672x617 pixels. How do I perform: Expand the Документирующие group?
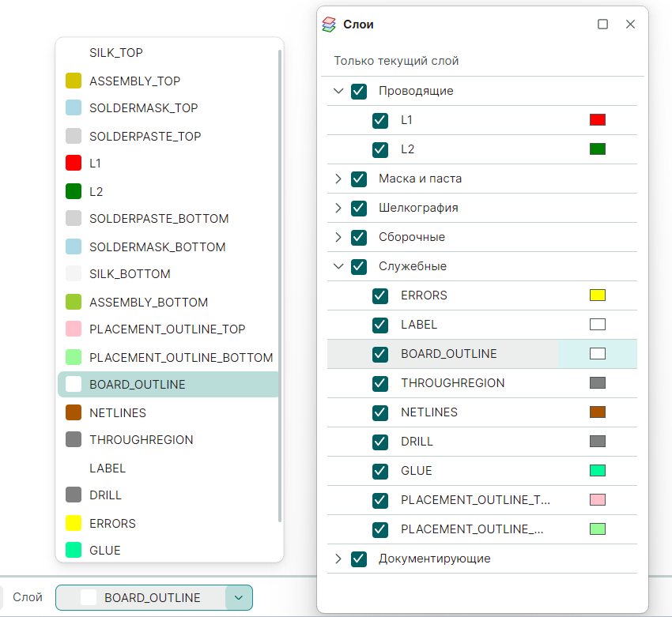coord(338,559)
